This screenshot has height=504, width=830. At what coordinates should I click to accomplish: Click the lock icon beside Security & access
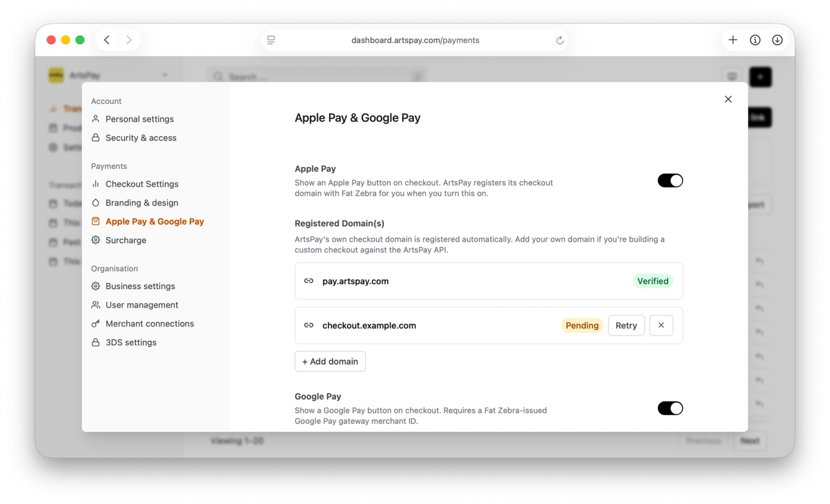[x=96, y=138]
